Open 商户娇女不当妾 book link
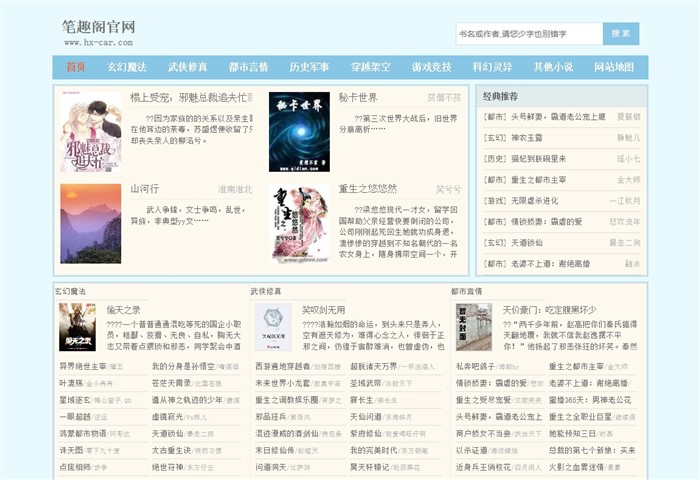The width and height of the screenshot is (700, 480). [483, 434]
